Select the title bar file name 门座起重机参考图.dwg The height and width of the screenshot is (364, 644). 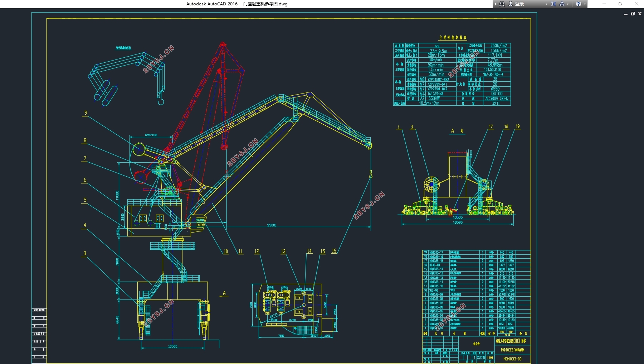(x=265, y=4)
